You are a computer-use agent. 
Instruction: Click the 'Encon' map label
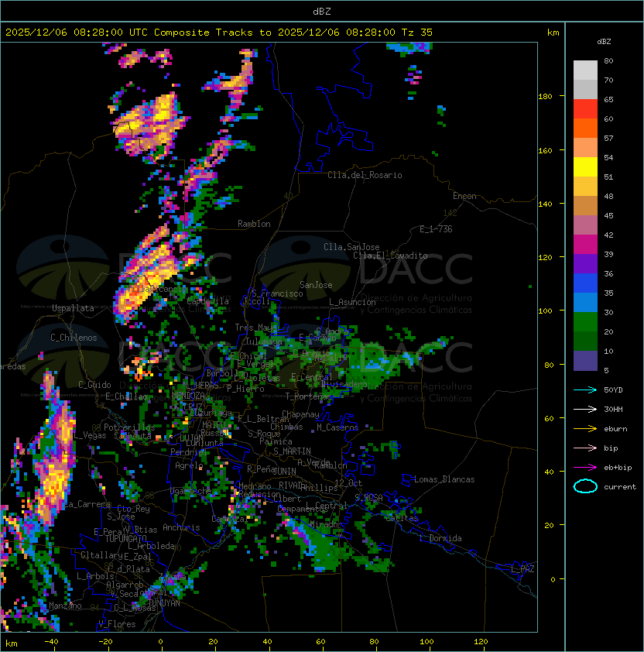pyautogui.click(x=464, y=196)
